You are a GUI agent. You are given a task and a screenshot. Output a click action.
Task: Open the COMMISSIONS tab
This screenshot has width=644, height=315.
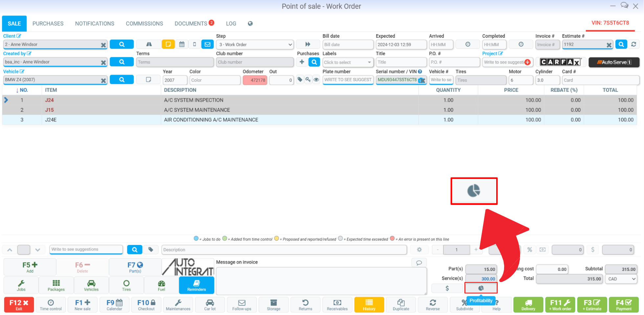tap(144, 24)
